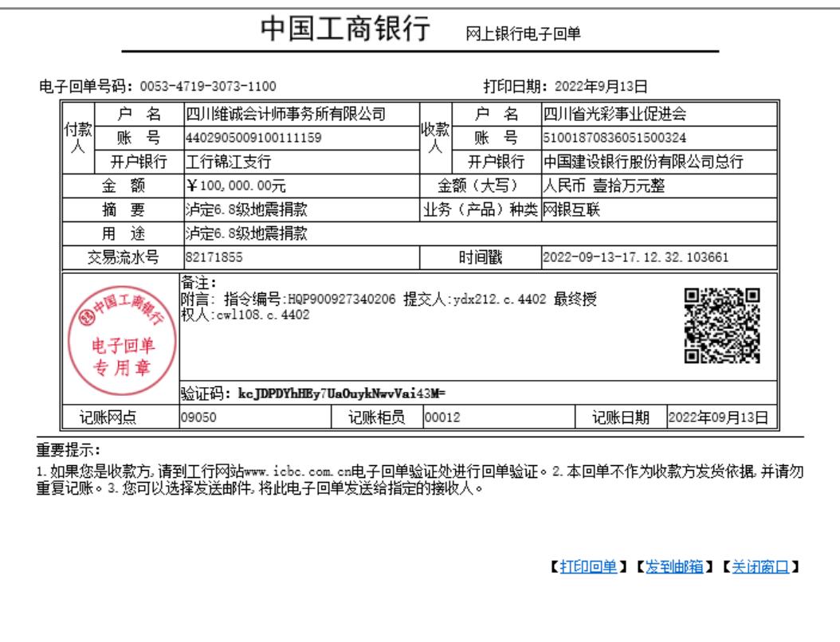Click the 记账日期 value 2022年09月13日
Viewport: 840px width, 642px height.
pos(718,417)
